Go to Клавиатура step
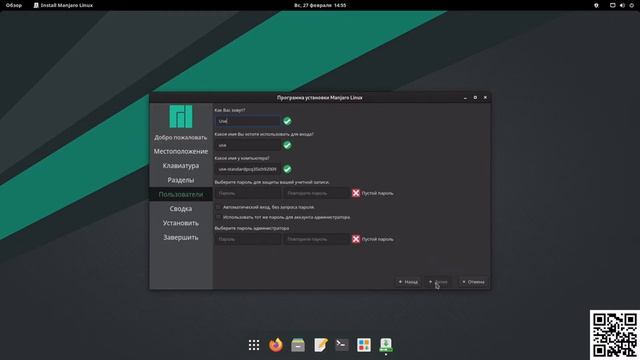The height and width of the screenshot is (360, 640). point(181,166)
